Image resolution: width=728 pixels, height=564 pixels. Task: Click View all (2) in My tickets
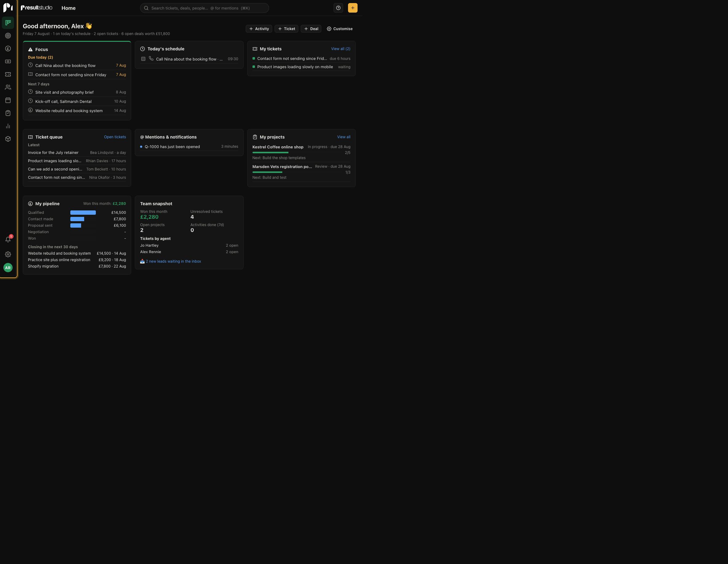[341, 49]
